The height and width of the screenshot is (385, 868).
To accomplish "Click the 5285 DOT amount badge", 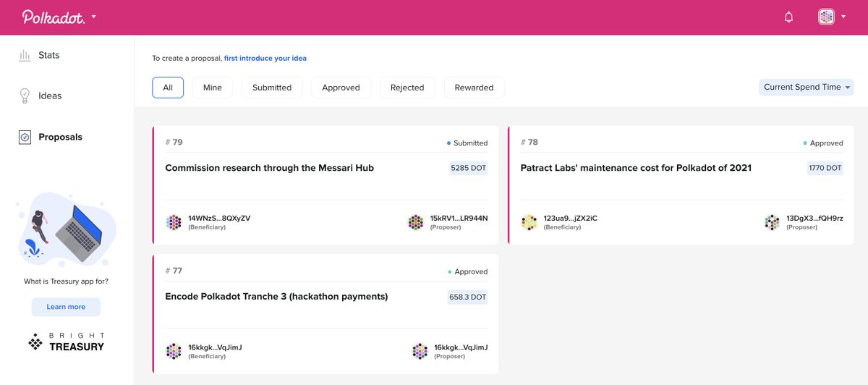I will pos(468,168).
